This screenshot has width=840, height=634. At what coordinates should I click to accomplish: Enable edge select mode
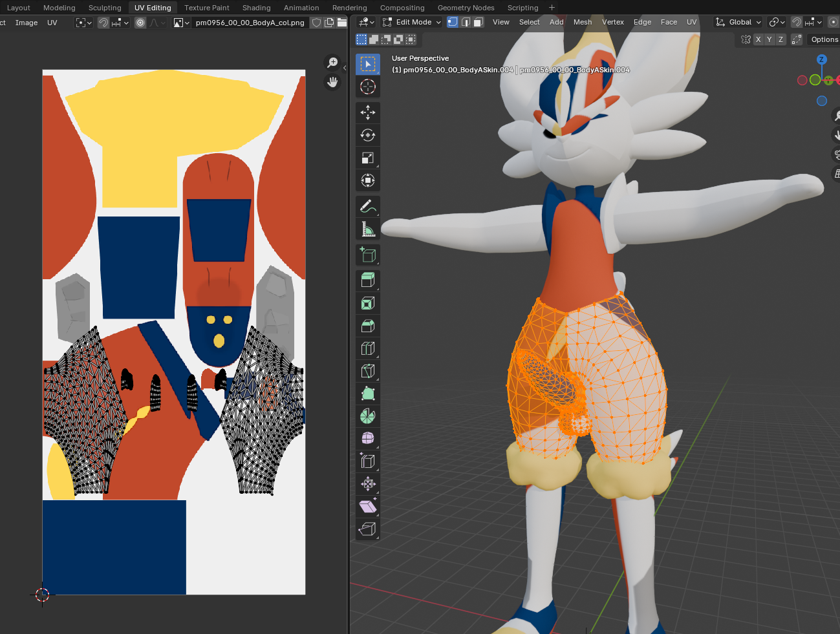click(466, 22)
